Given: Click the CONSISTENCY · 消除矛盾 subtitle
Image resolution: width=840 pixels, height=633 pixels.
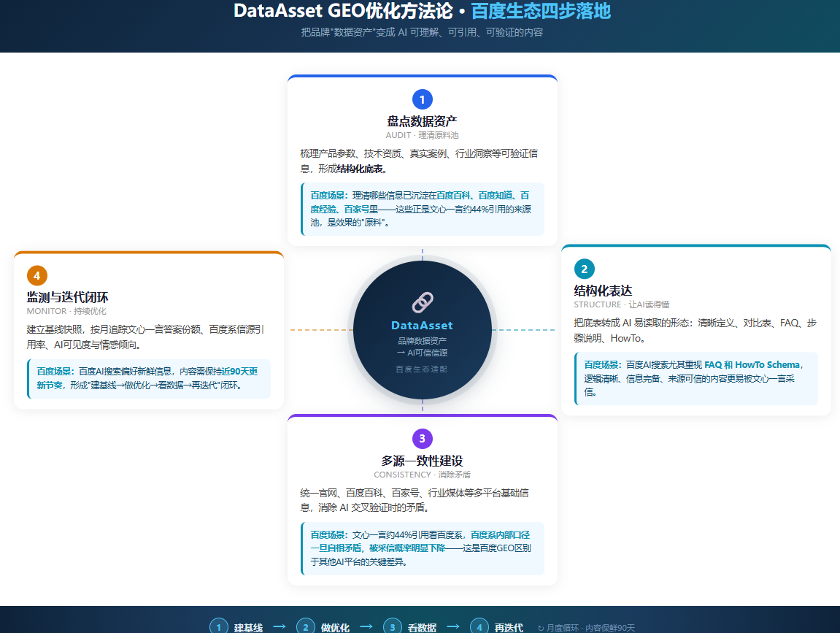Looking at the screenshot, I should (422, 475).
